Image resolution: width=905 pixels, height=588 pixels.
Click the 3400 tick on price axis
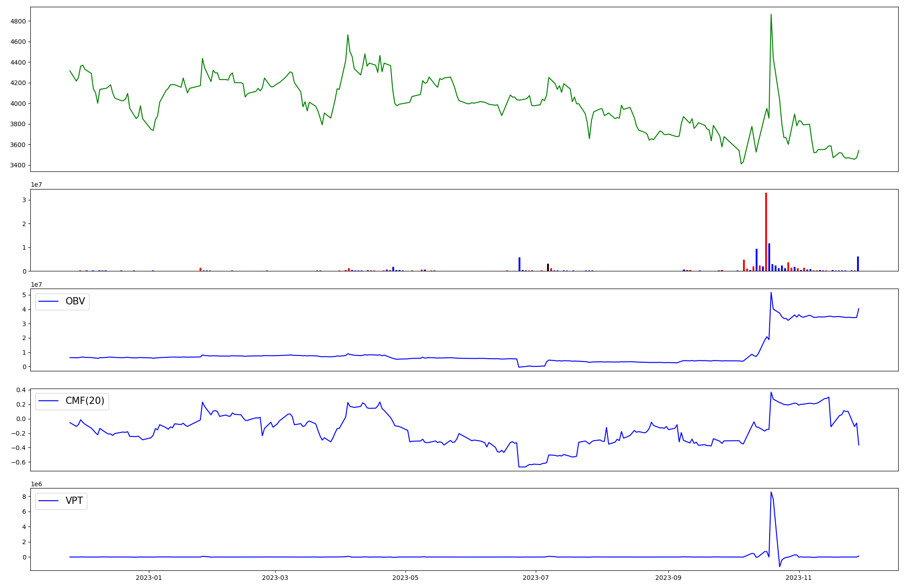coord(18,165)
